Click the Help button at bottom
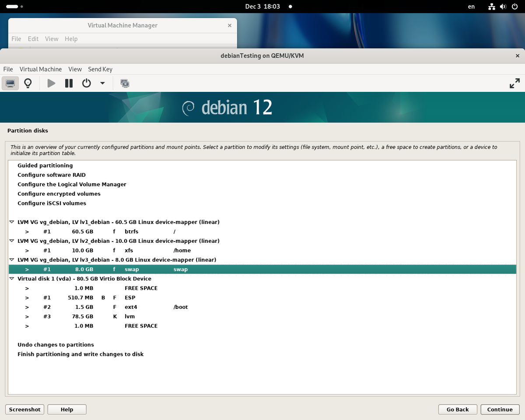525x420 pixels. [x=67, y=409]
